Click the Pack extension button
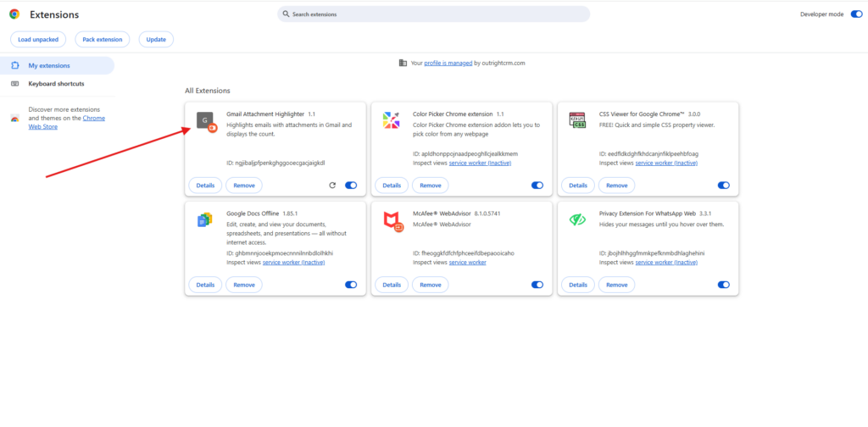Viewport: 868px width, 427px height. click(x=103, y=39)
